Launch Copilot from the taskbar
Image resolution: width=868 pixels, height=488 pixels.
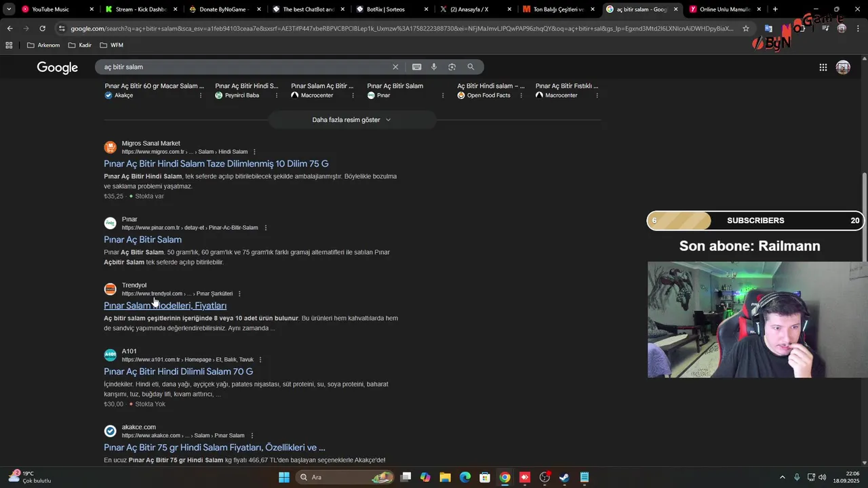click(x=425, y=477)
